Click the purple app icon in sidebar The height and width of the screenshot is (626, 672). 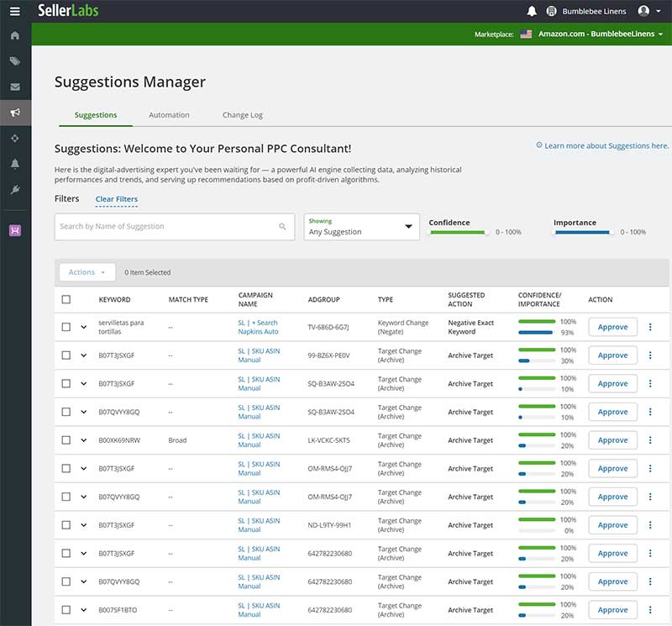pos(15,231)
